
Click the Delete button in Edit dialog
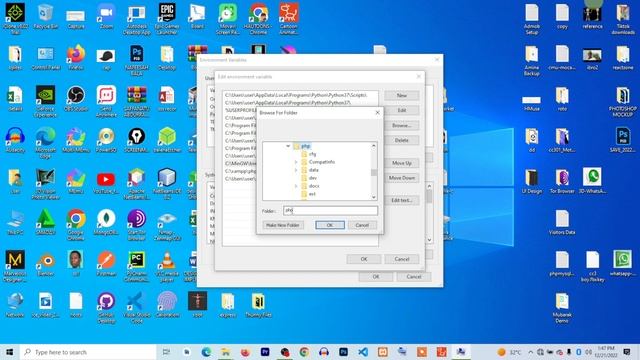[402, 140]
